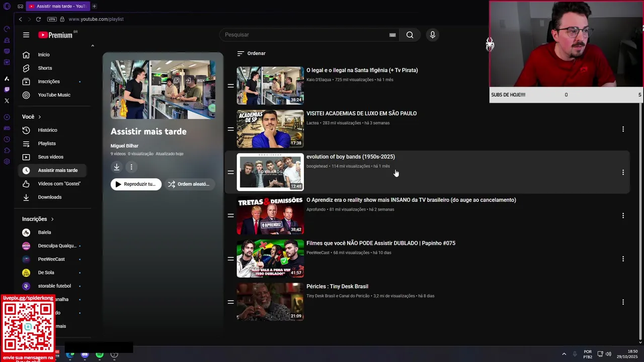The height and width of the screenshot is (362, 644).
Task: Open a new browser tab with plus
Action: click(94, 6)
